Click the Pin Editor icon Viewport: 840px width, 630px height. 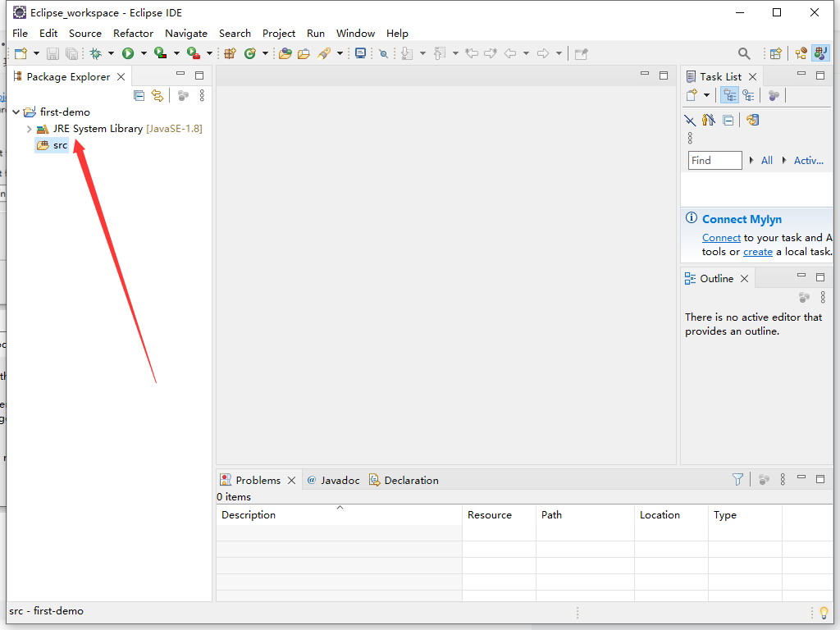point(582,53)
